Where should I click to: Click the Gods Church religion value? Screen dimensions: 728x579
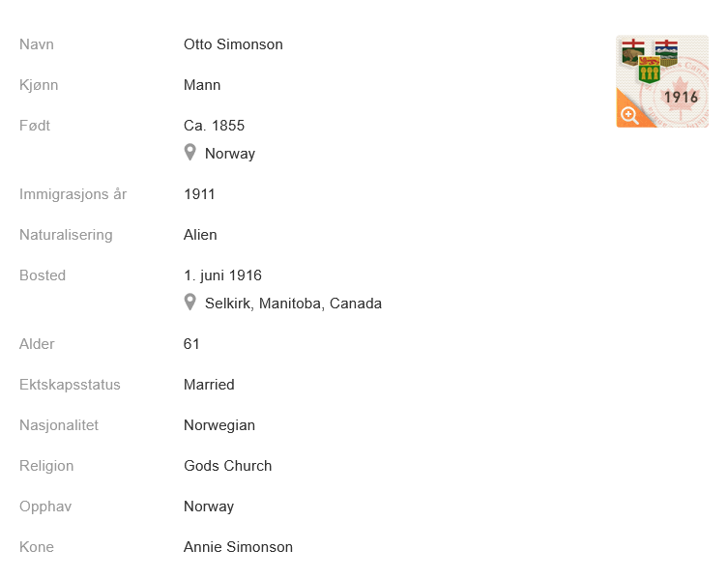pos(227,466)
